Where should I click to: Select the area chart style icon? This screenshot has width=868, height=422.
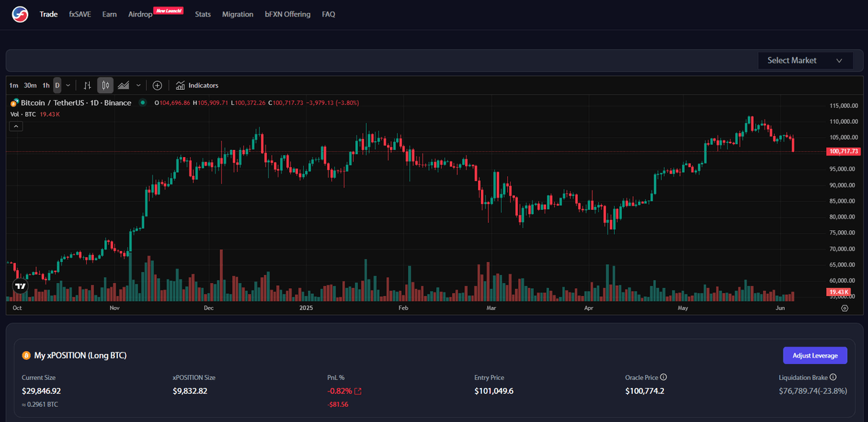[x=124, y=85]
